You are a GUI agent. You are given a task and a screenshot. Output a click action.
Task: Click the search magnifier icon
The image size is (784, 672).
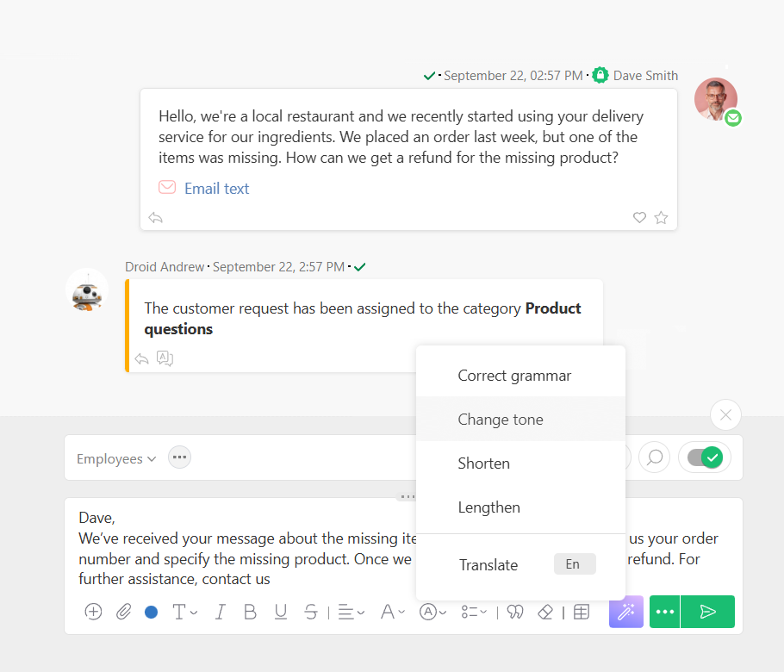coord(654,457)
